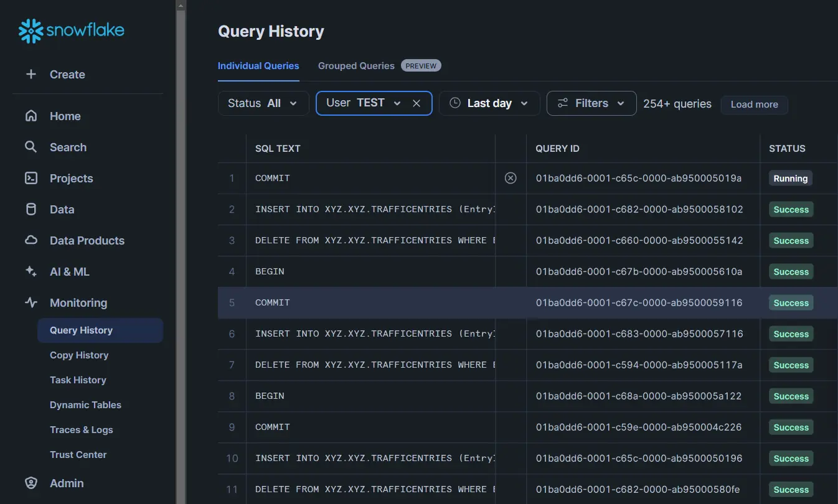Click the Create plus icon
Viewport: 838px width, 504px height.
pos(31,74)
